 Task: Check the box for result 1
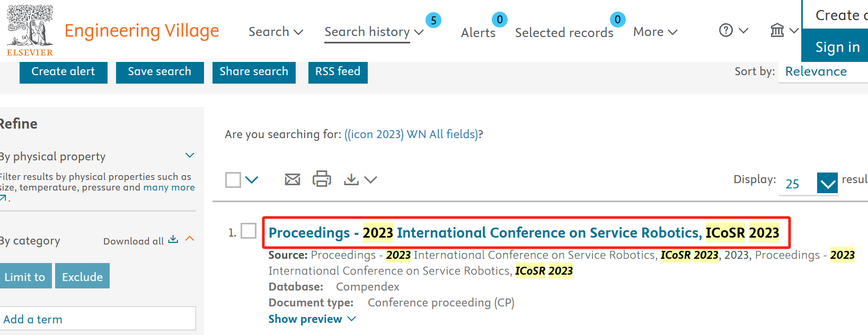coord(249,231)
